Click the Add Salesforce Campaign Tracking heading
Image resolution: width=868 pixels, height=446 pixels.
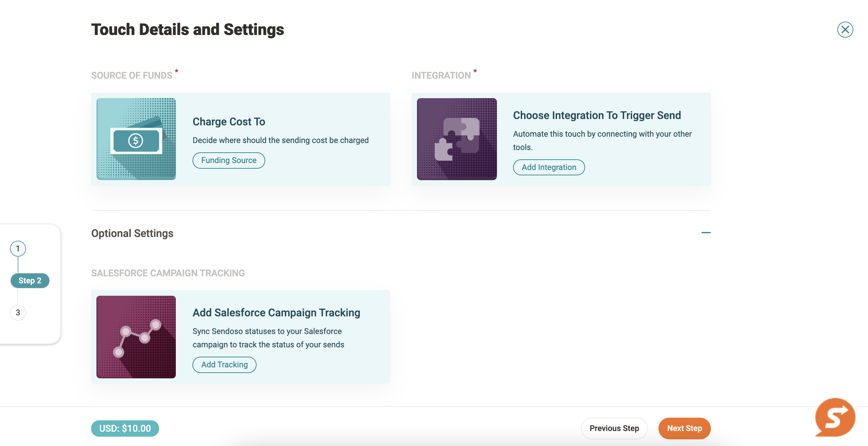pyautogui.click(x=276, y=312)
